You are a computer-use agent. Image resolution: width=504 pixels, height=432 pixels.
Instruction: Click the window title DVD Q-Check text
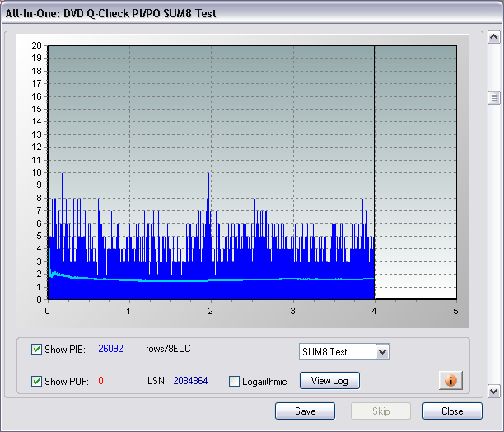pos(111,13)
